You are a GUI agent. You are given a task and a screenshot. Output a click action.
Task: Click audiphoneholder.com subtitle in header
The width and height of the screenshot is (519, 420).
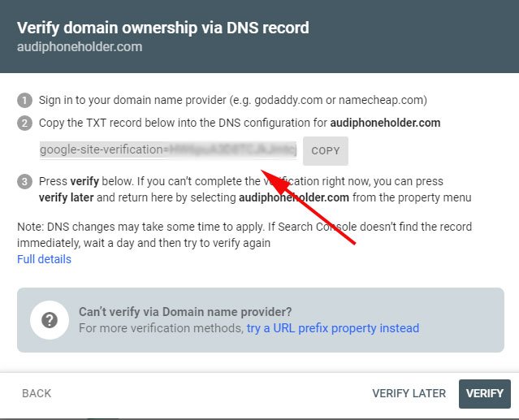tap(80, 47)
